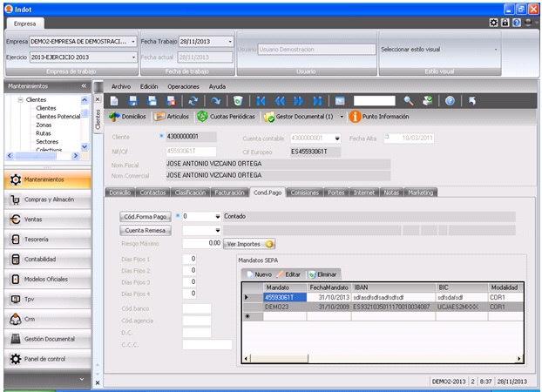Collapse the Clientes tree node
Screen dimensions: 542x392
(19, 100)
